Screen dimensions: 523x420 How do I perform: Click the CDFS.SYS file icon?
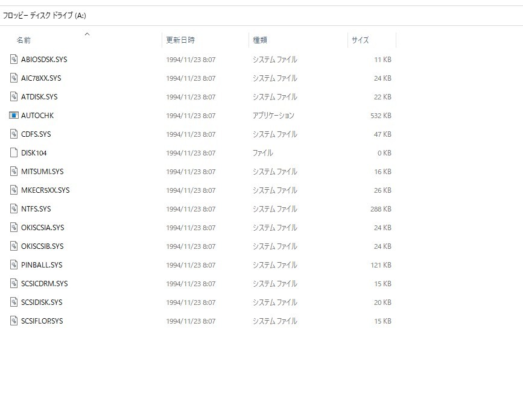(x=14, y=134)
